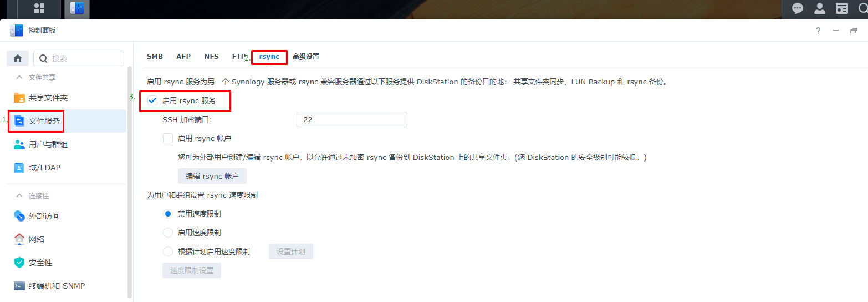Switch to the SMB tab
The height and width of the screenshot is (302, 868).
click(x=155, y=57)
